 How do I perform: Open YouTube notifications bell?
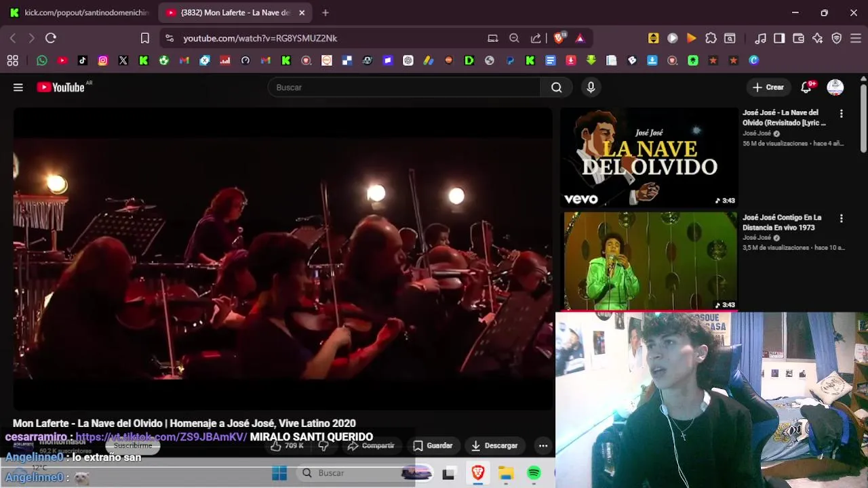806,87
